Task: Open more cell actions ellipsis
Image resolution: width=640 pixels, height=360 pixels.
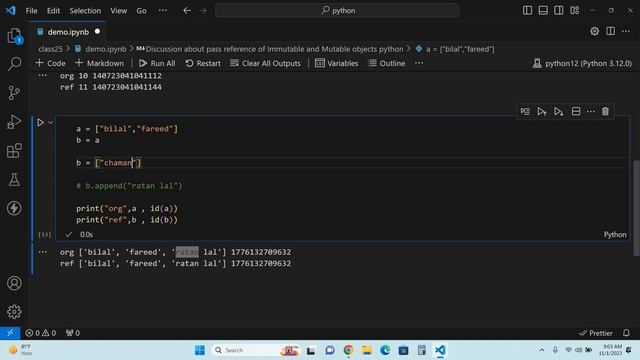Action: [591, 111]
